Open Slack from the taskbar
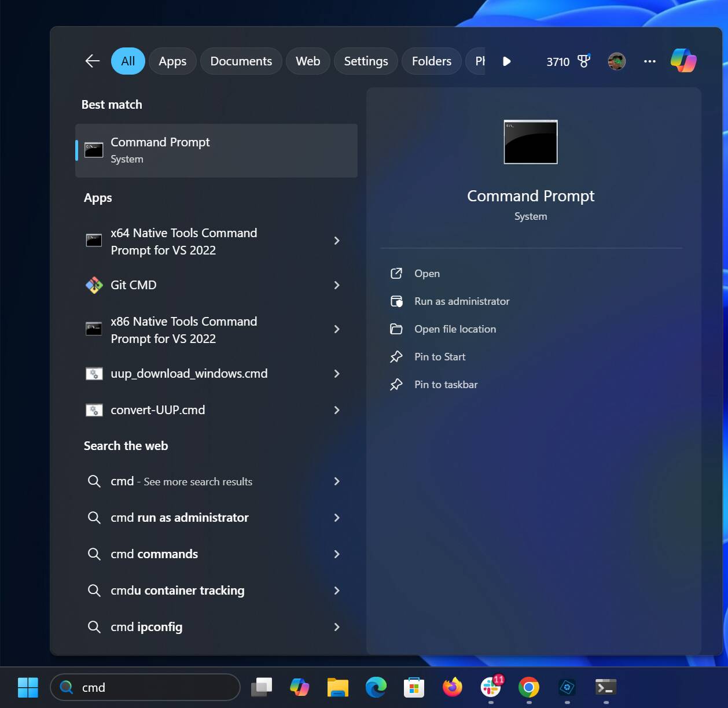Screen dimensions: 728x708 491,687
